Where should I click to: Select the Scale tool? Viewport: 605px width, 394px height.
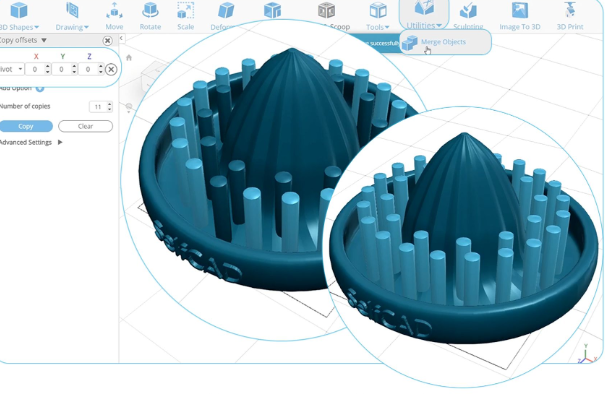186,16
